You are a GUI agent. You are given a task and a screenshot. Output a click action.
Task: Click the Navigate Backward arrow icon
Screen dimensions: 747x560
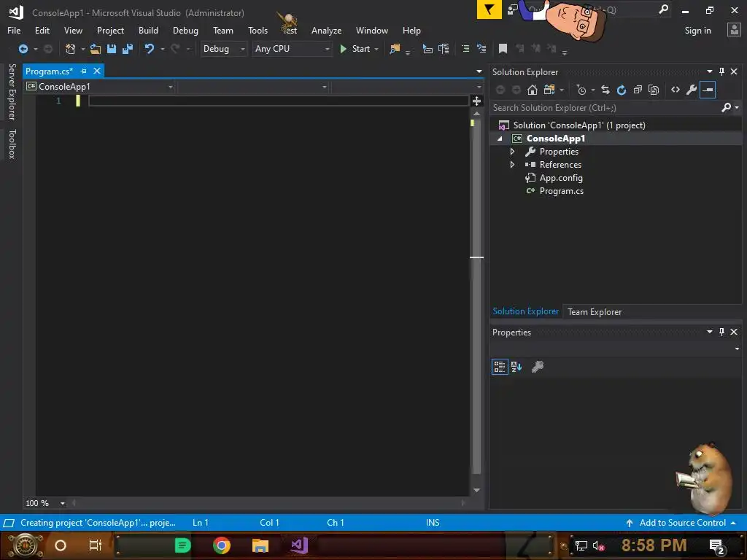(23, 49)
